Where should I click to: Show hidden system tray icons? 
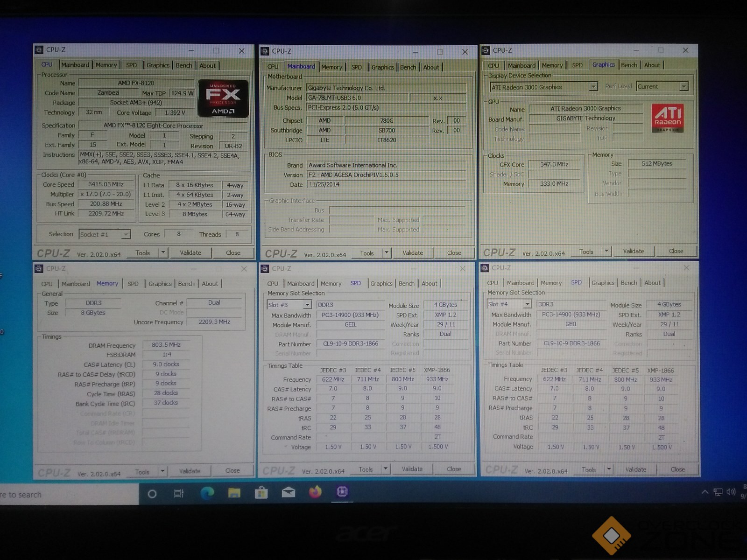click(705, 492)
